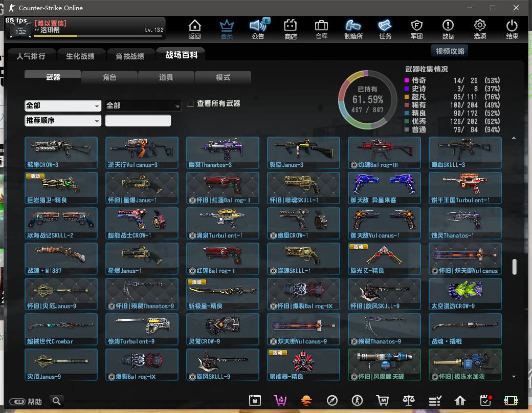The image size is (532, 413).
Task: Switch to the 生化战绩 tab
Action: tap(80, 56)
